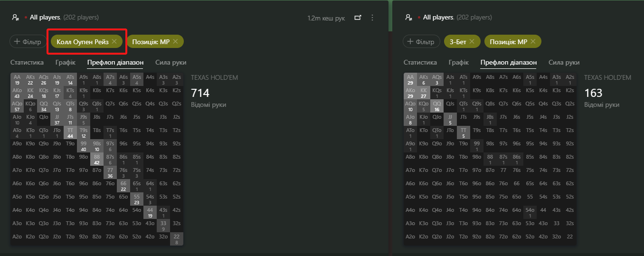Click the 714 known hands value
The image size is (644, 256).
(200, 93)
